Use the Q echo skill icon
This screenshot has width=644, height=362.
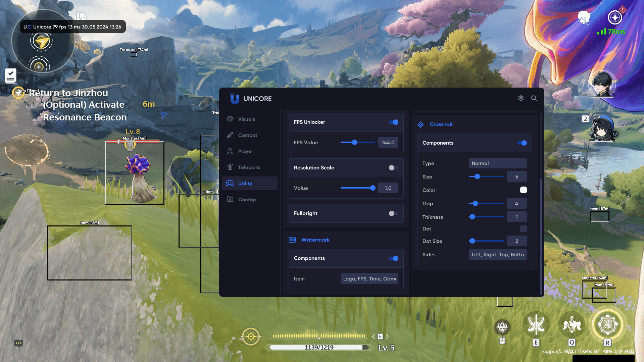click(x=572, y=325)
